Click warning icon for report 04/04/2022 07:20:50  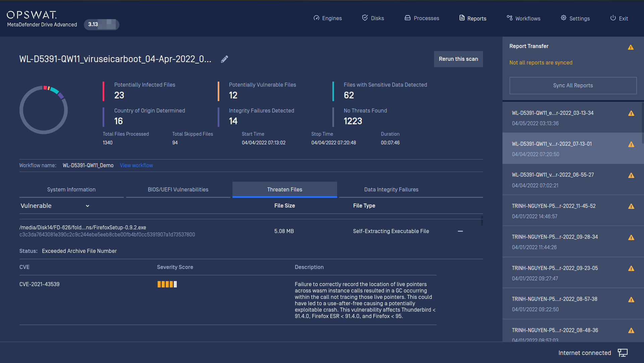pos(631,144)
